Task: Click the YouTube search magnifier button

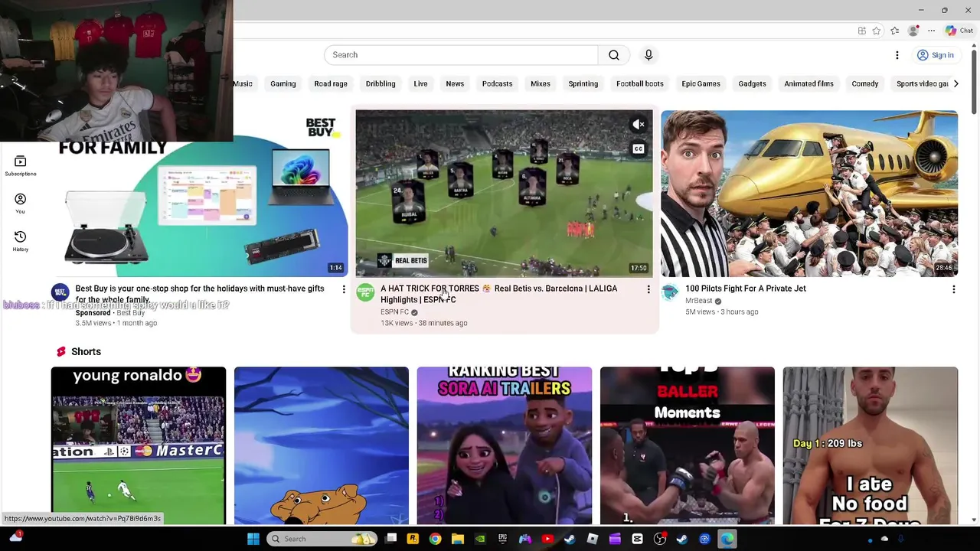Action: point(614,55)
